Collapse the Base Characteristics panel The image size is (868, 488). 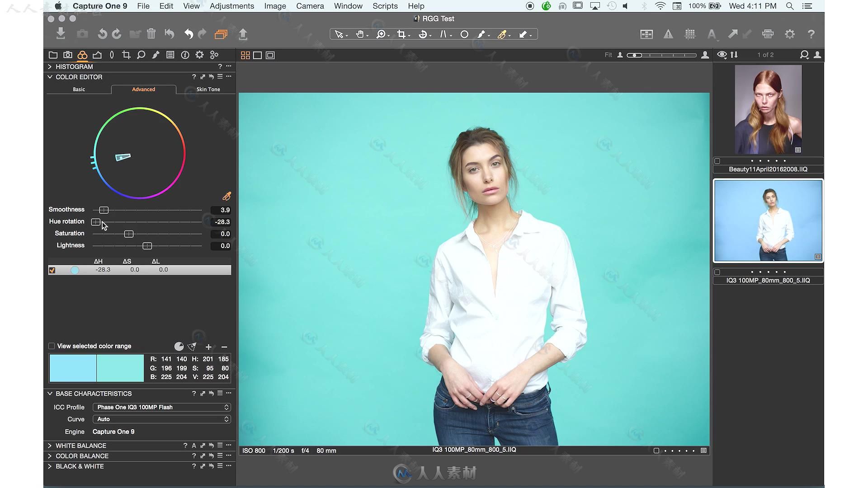[50, 394]
